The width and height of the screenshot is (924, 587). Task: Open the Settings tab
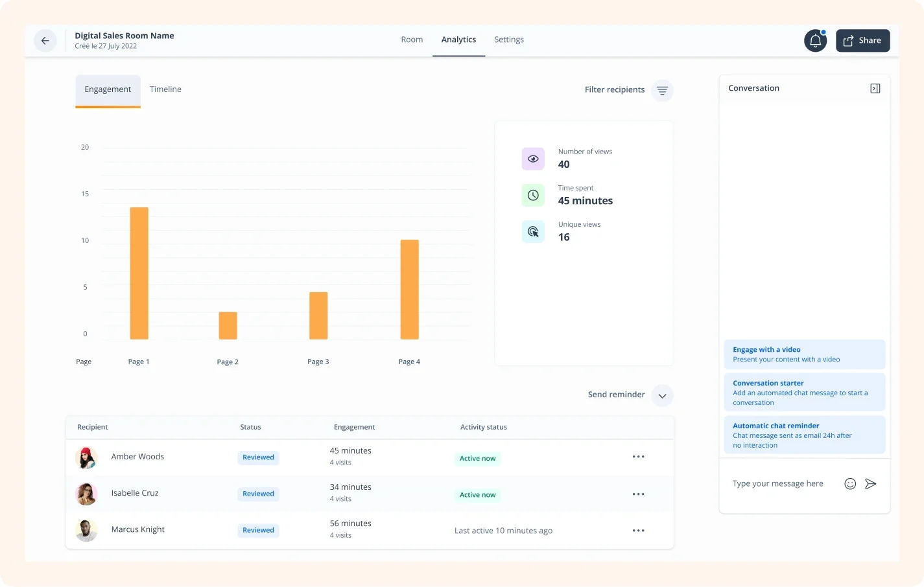coord(508,39)
